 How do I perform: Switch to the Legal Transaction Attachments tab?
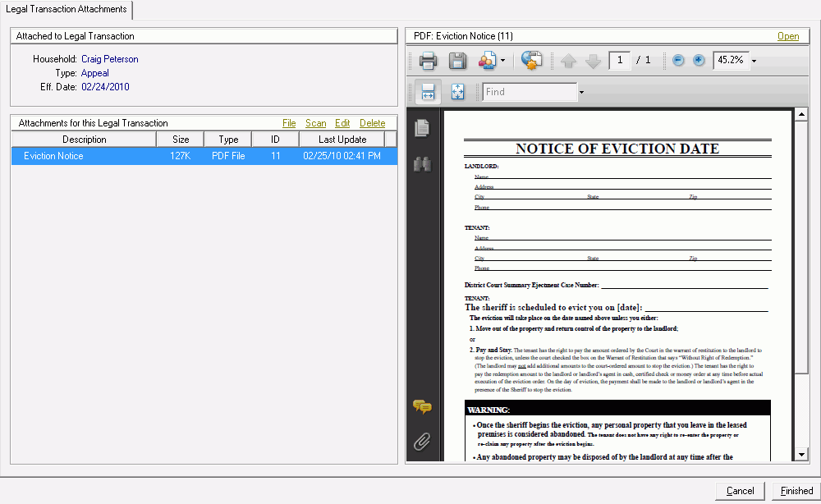pyautogui.click(x=67, y=10)
